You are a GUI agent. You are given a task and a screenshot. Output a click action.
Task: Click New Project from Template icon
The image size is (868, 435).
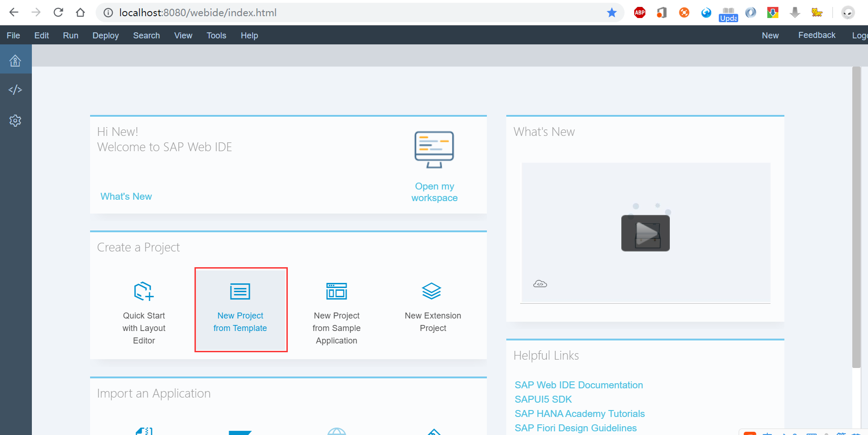[240, 292]
